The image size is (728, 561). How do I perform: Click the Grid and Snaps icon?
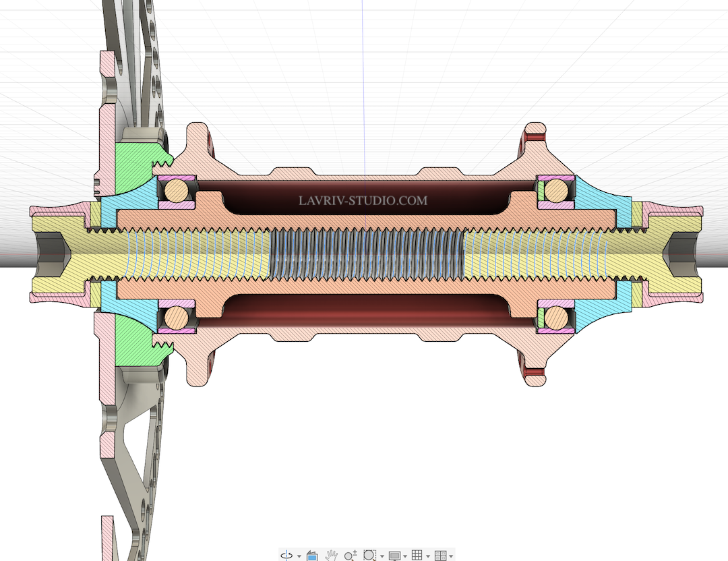(417, 555)
